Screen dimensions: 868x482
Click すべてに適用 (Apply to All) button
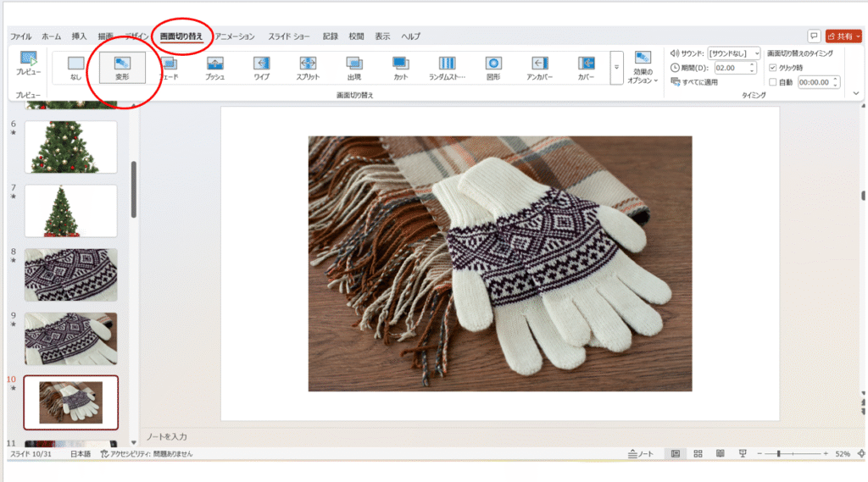pyautogui.click(x=695, y=82)
